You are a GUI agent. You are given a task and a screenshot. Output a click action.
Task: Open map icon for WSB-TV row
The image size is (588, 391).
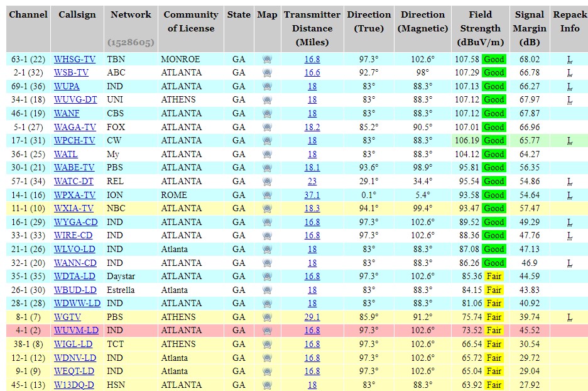pyautogui.click(x=267, y=73)
